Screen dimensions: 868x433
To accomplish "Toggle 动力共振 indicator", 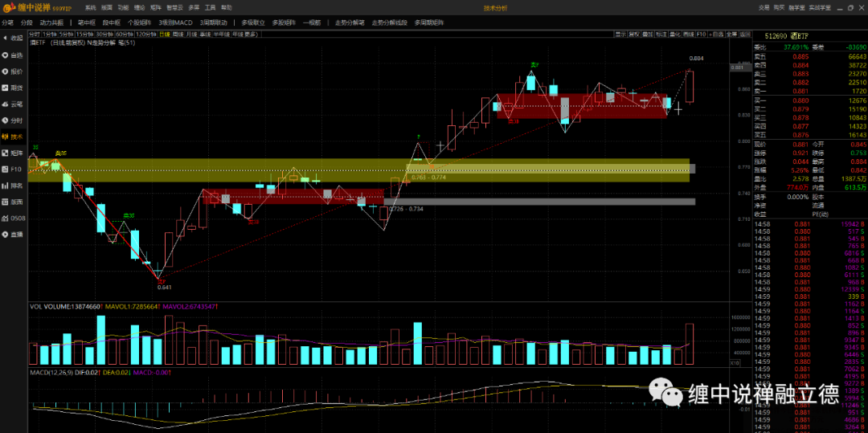I will [51, 22].
